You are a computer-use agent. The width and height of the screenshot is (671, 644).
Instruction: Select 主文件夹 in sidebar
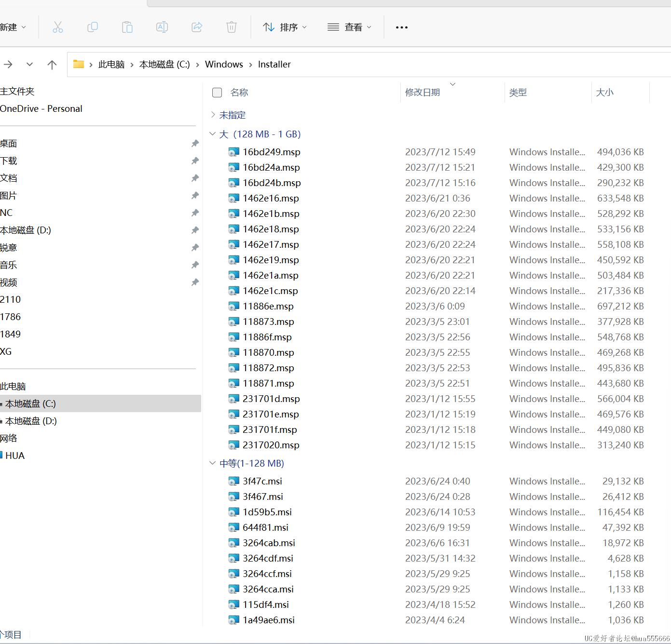(x=17, y=91)
